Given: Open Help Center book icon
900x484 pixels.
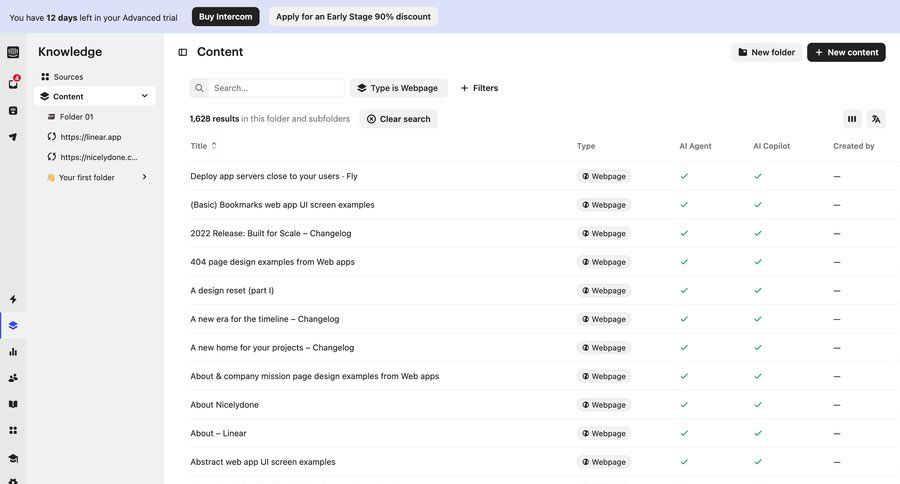Looking at the screenshot, I should tap(13, 404).
